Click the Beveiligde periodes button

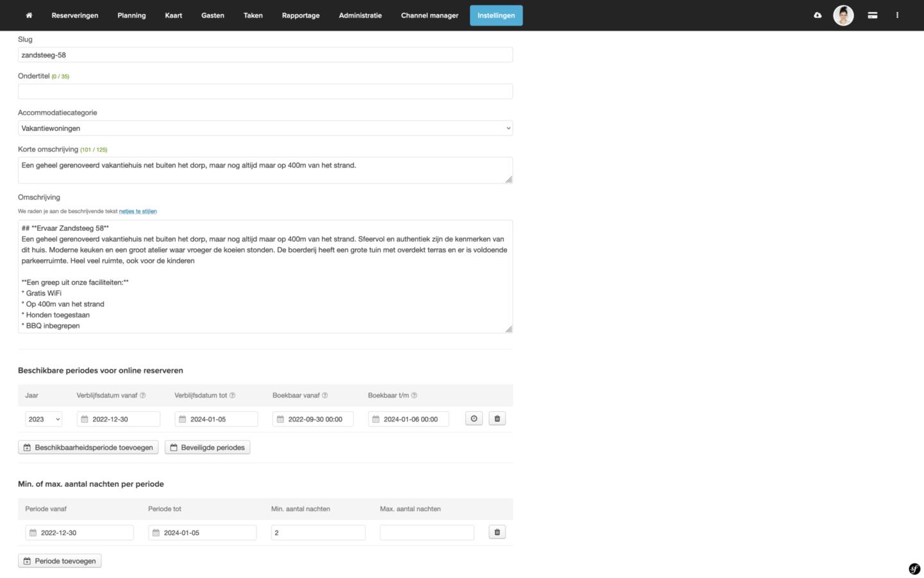pos(207,448)
